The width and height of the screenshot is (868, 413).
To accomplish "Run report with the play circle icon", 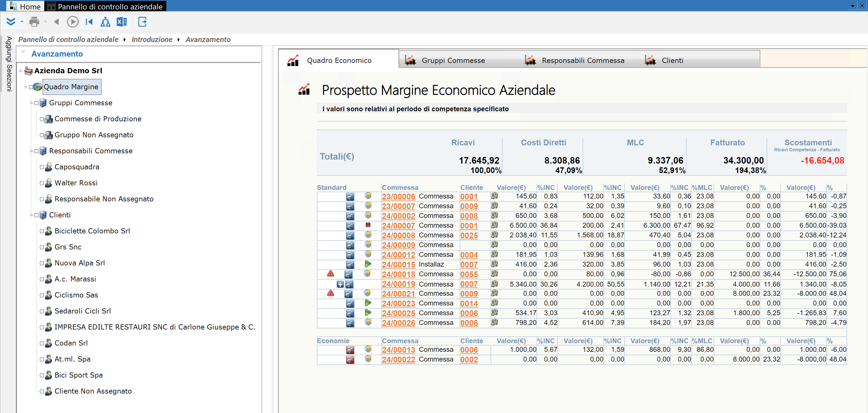I will tap(73, 22).
